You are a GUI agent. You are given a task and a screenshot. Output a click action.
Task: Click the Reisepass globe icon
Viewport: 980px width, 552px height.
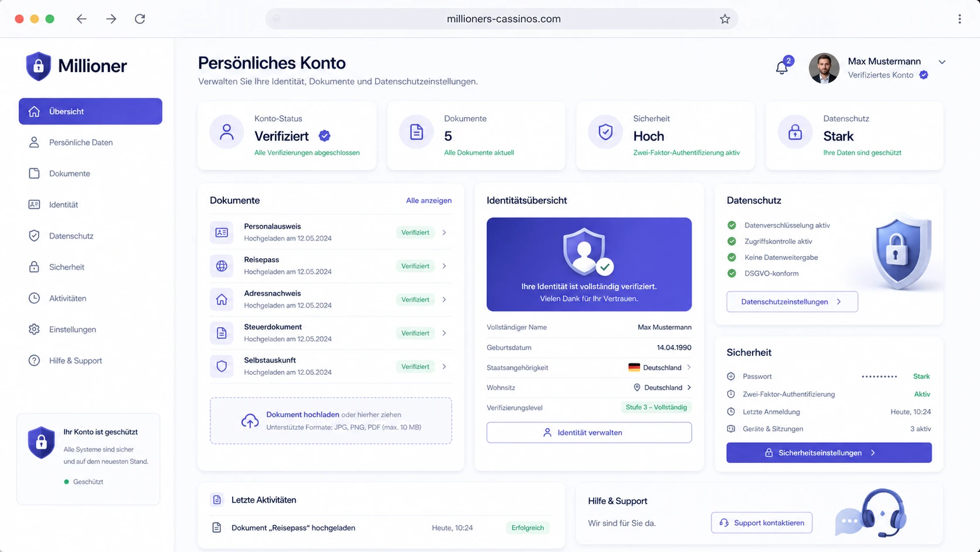tap(222, 266)
